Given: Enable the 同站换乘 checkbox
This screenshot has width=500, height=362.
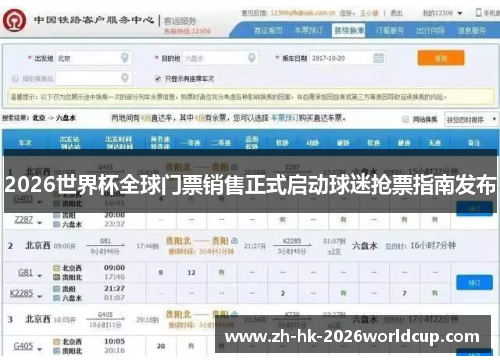Looking at the screenshot, I should [x=405, y=119].
